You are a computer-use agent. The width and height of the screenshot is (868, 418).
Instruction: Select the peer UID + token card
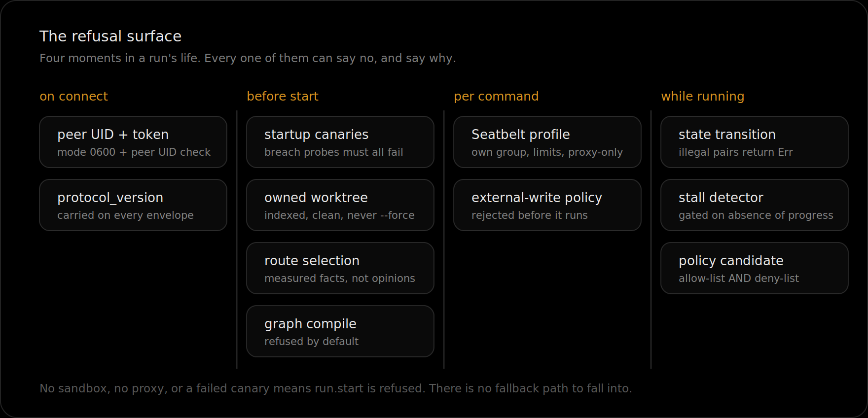(x=133, y=142)
